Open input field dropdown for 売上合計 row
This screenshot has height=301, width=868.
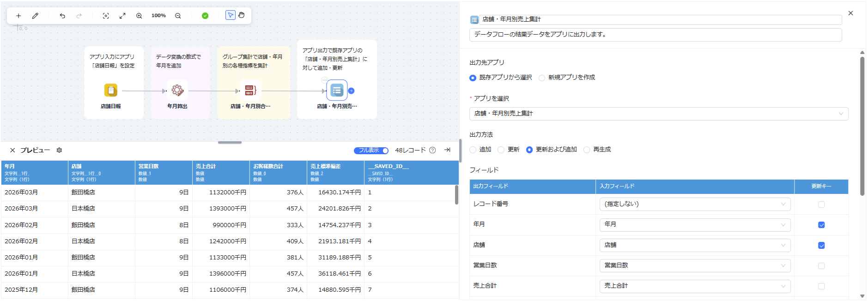point(695,286)
